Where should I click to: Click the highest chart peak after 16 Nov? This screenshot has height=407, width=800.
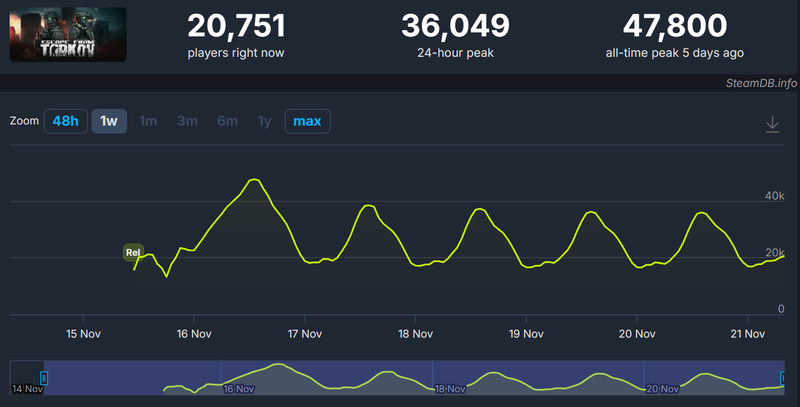tap(254, 180)
